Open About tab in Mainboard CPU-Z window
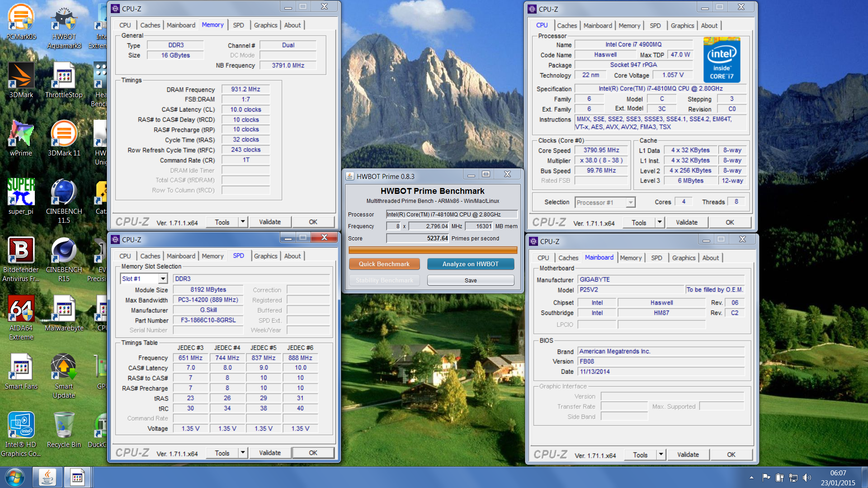Screen dimensions: 868x488 click(710, 258)
